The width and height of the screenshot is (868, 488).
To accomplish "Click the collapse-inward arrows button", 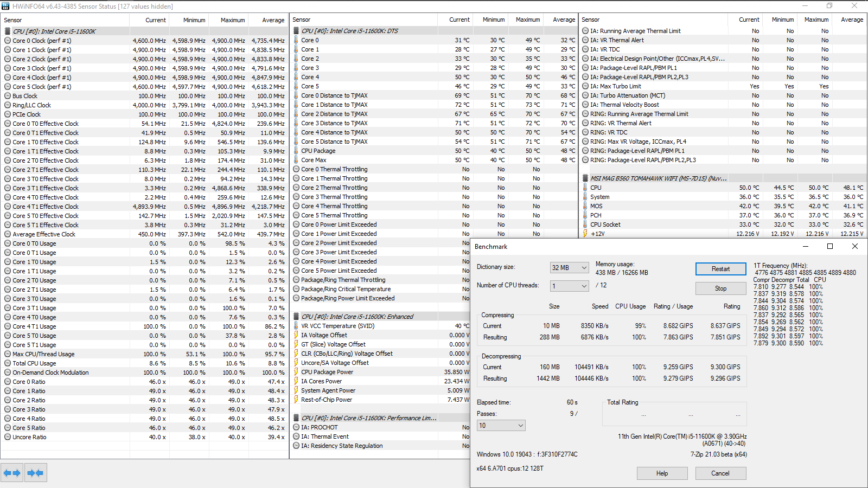I will [35, 473].
